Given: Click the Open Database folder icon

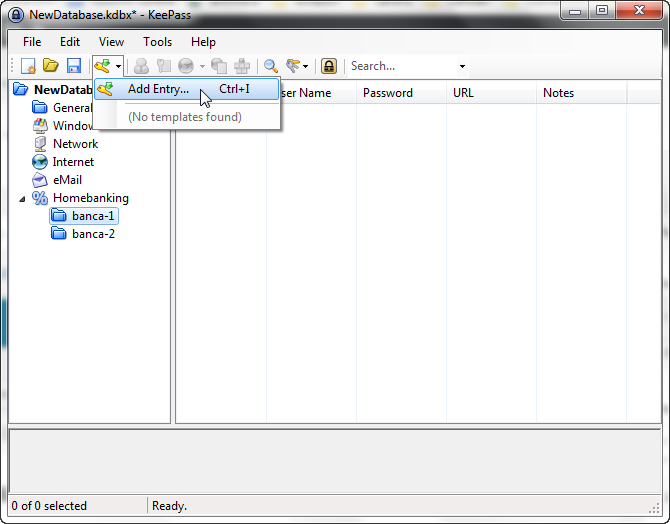Looking at the screenshot, I should tap(50, 67).
